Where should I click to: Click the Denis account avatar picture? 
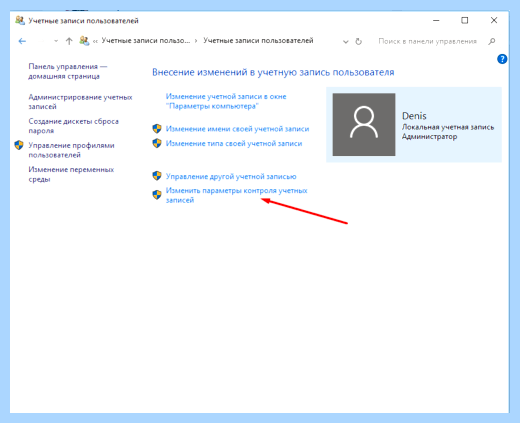364,124
